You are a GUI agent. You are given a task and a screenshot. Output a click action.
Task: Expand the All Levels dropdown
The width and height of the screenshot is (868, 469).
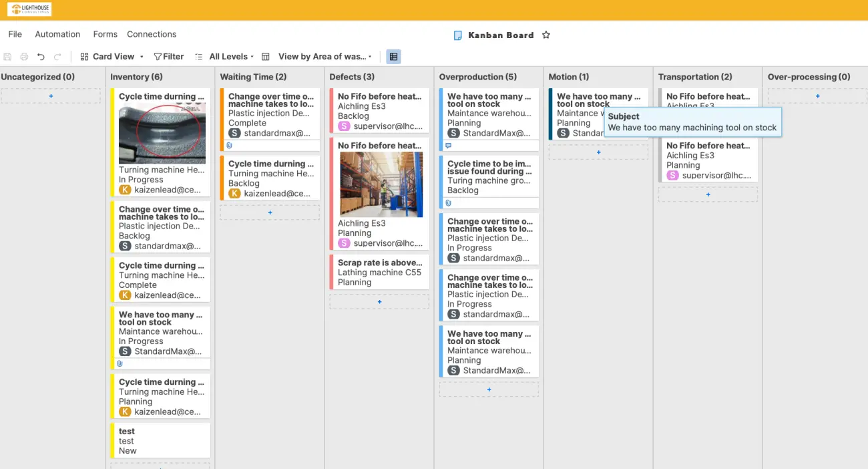tap(230, 57)
